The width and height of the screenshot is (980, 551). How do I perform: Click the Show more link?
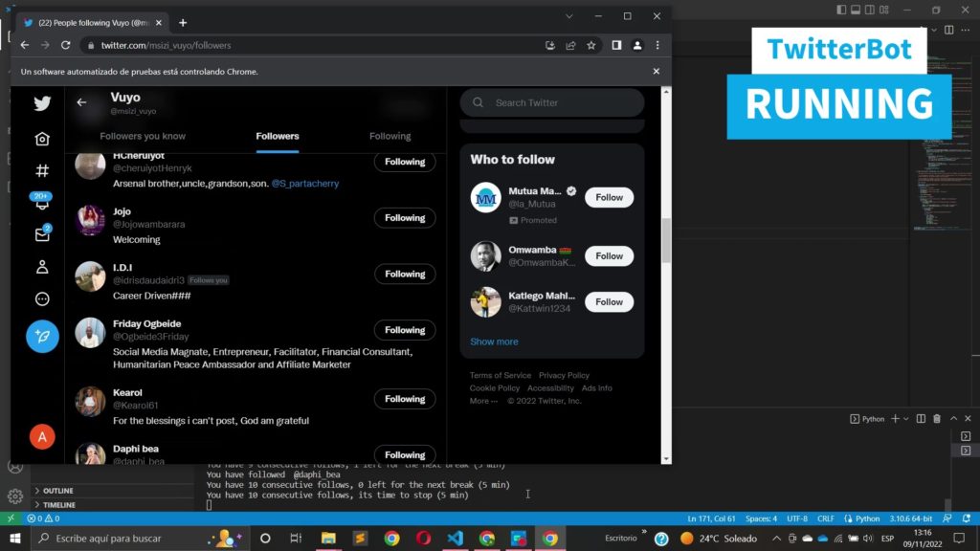[494, 342]
